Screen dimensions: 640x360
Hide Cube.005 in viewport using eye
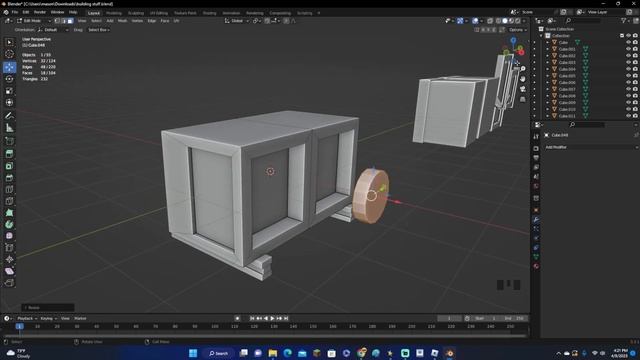pos(629,76)
